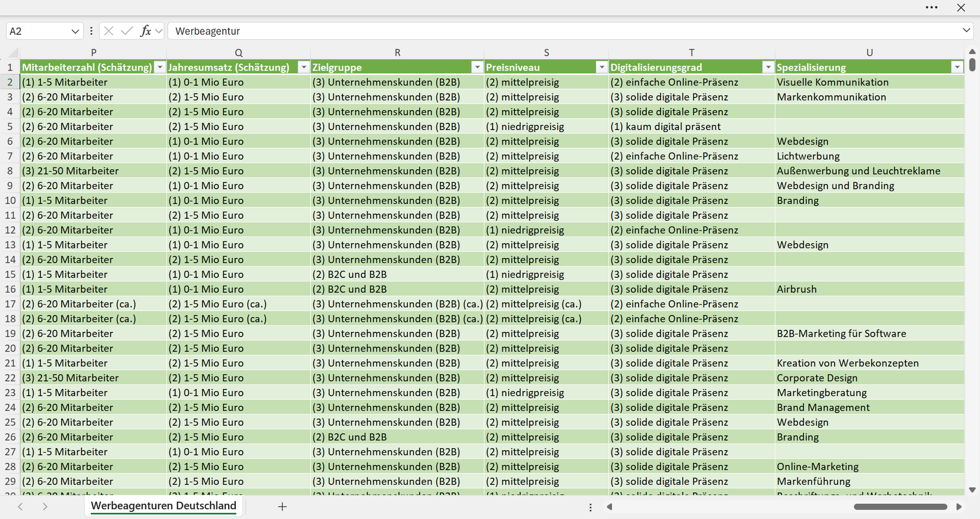Screen dimensions: 980x519
Task: Click the horizontal scrollbar right arrow
Action: coord(959,507)
